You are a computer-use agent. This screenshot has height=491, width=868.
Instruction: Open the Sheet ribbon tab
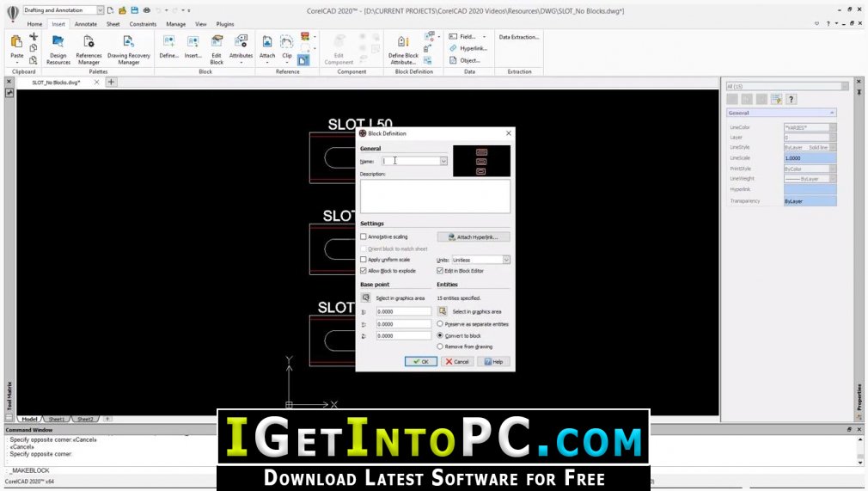click(x=113, y=24)
